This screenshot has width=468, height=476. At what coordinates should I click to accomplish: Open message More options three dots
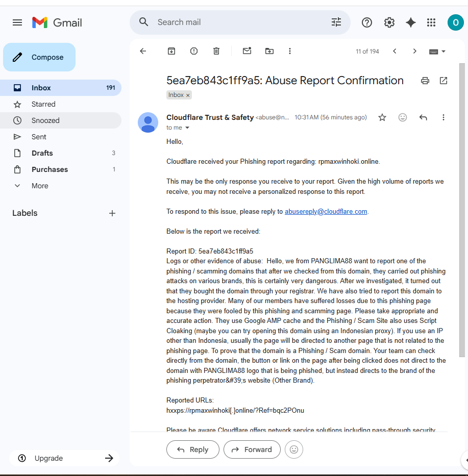444,117
